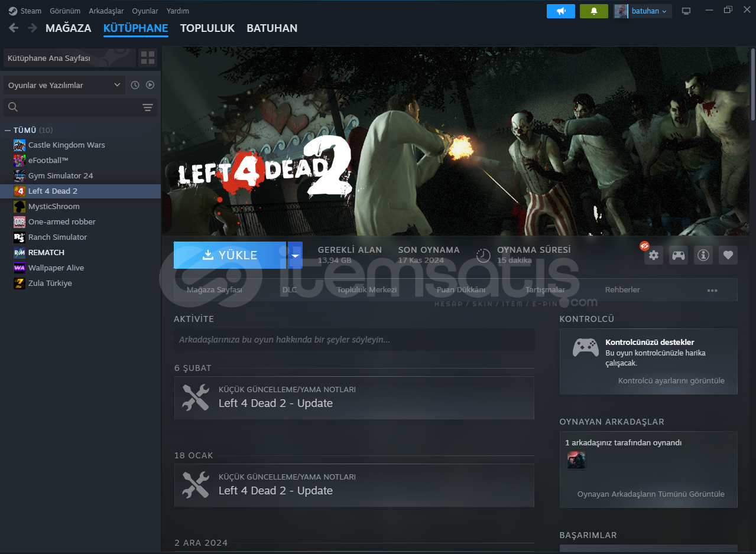Switch to the grid collections view
This screenshot has width=756, height=554.
point(148,58)
